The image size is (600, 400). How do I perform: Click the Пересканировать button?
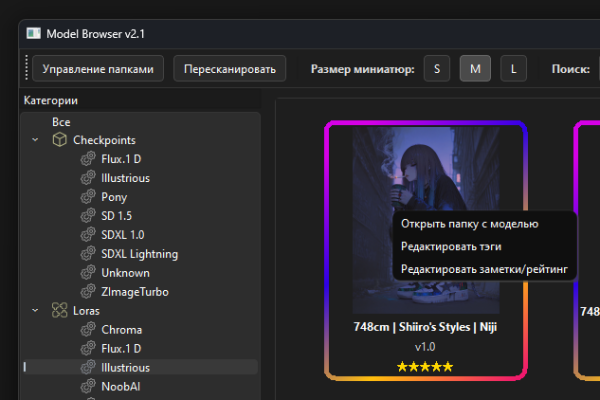pos(230,69)
